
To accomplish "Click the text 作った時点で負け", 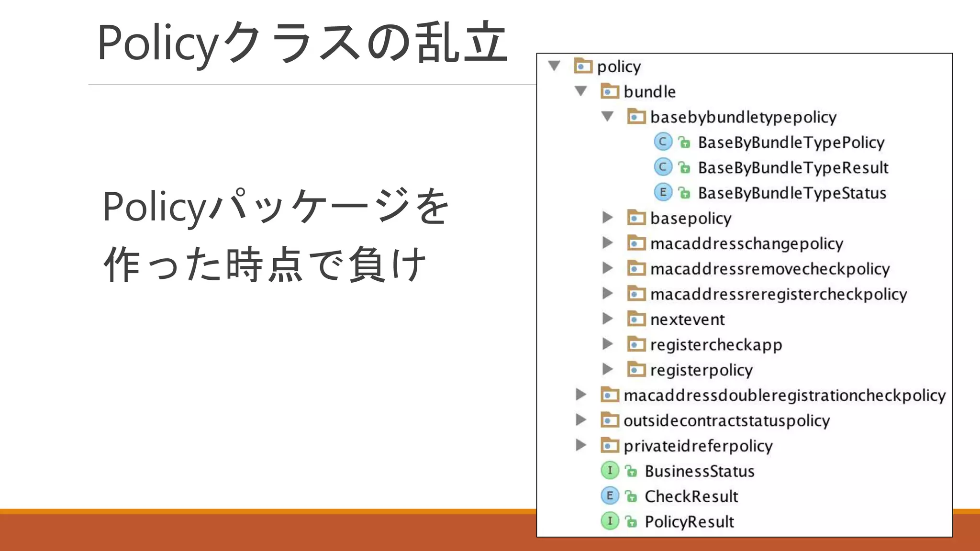I will [x=265, y=264].
